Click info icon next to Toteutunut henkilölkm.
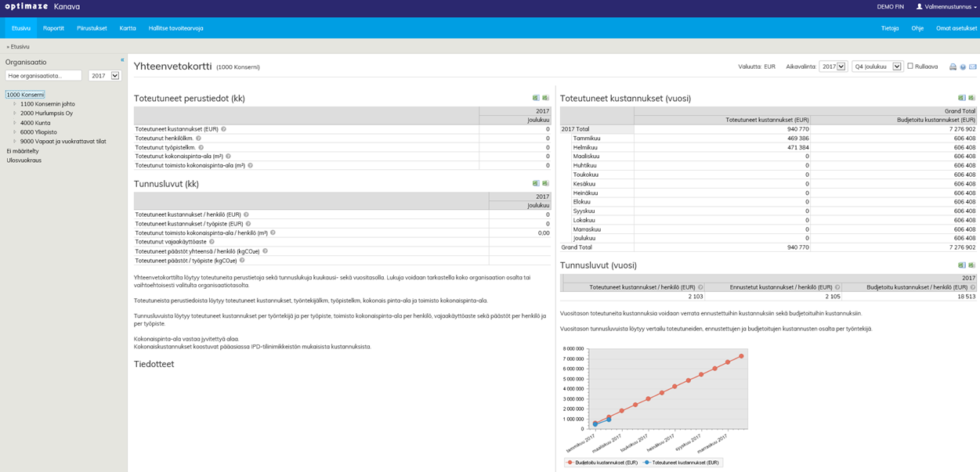This screenshot has height=472, width=980. 199,139
